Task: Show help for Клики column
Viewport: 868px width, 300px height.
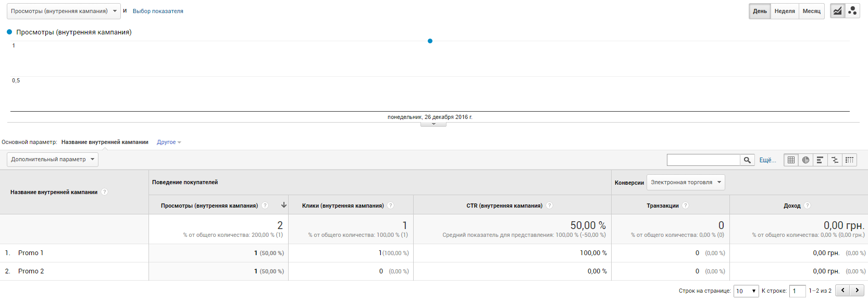Action: (391, 206)
